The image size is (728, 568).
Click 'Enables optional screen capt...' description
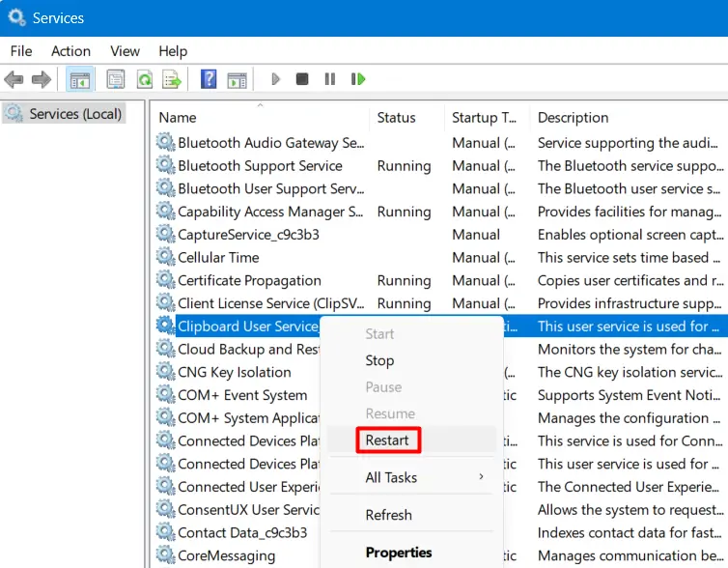(630, 235)
